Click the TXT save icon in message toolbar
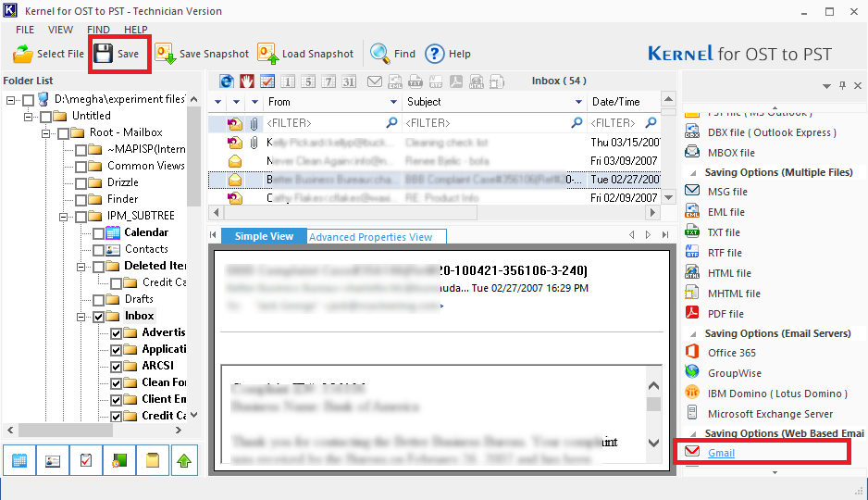 [415, 81]
